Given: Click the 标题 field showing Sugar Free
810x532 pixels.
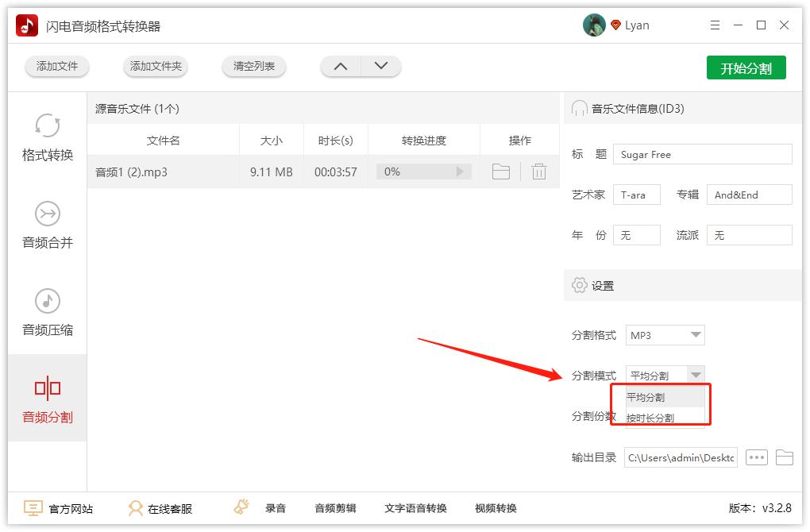Looking at the screenshot, I should pos(702,153).
